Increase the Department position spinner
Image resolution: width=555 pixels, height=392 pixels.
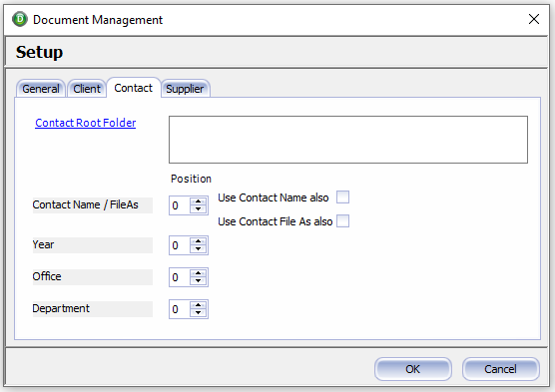coord(198,305)
